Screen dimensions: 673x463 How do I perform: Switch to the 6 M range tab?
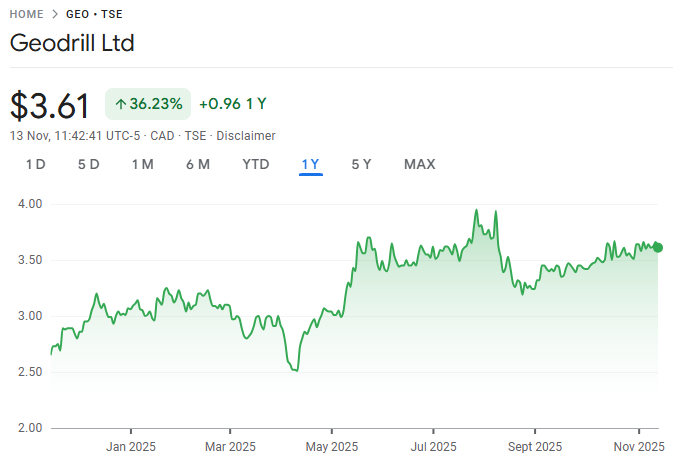coord(198,164)
